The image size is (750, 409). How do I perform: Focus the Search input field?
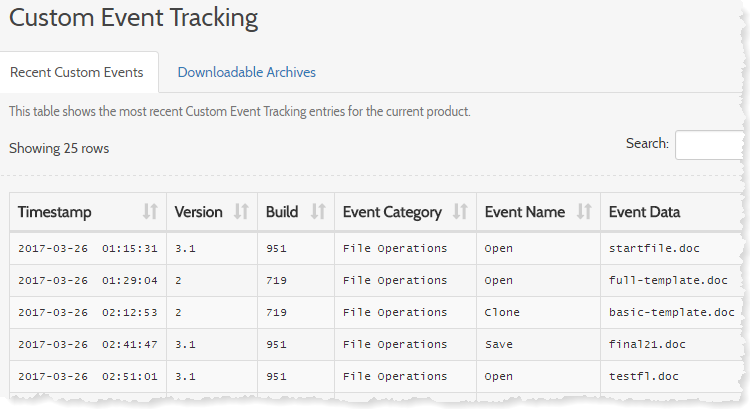point(712,144)
